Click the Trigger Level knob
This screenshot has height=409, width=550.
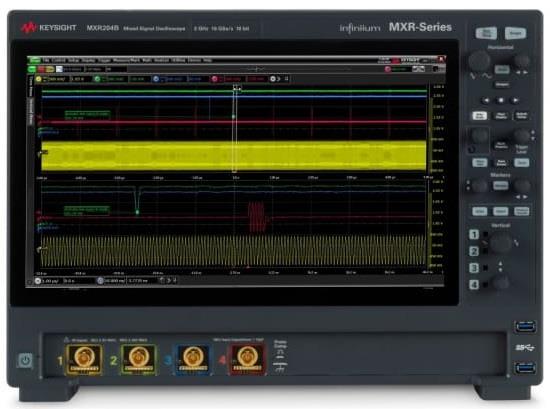tap(522, 136)
